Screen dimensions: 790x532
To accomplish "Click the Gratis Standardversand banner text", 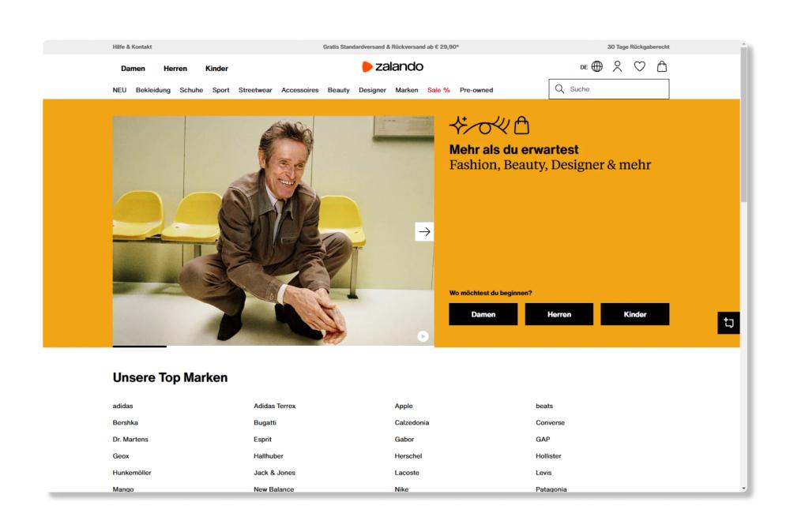I will click(x=391, y=47).
